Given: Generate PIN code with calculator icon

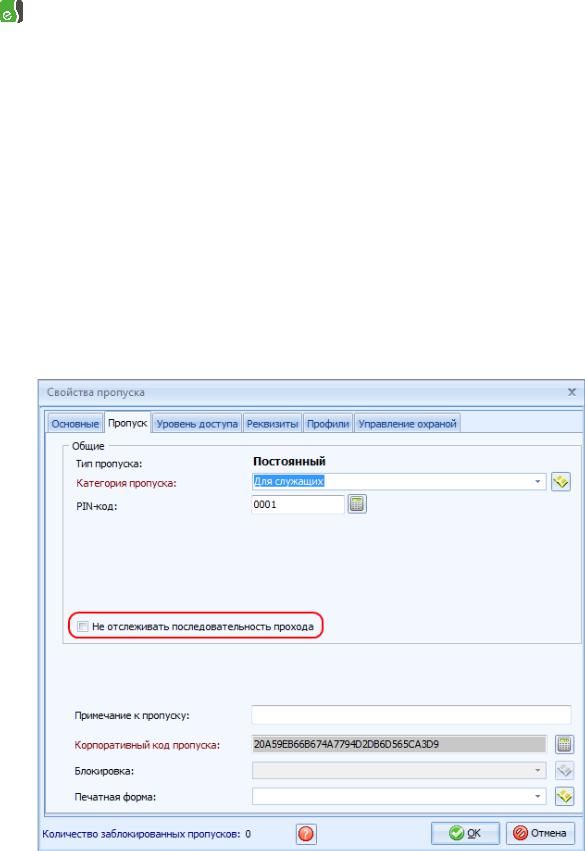Looking at the screenshot, I should (x=357, y=504).
